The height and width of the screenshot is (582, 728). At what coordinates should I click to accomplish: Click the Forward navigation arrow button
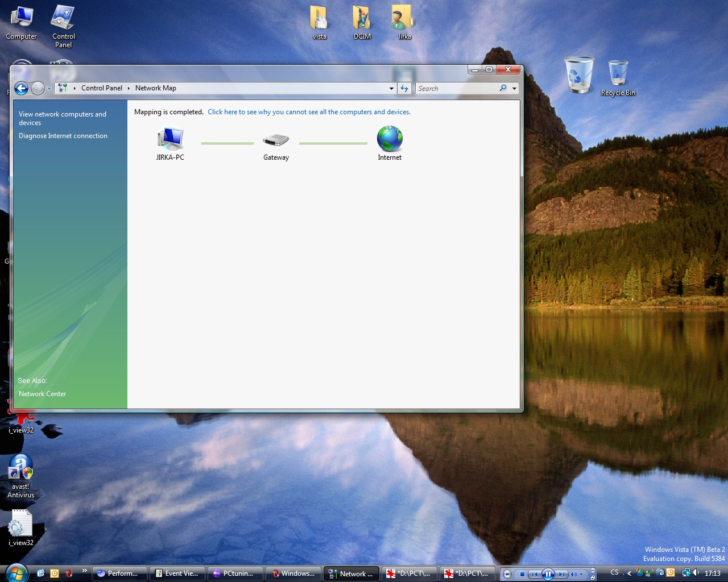[x=38, y=88]
